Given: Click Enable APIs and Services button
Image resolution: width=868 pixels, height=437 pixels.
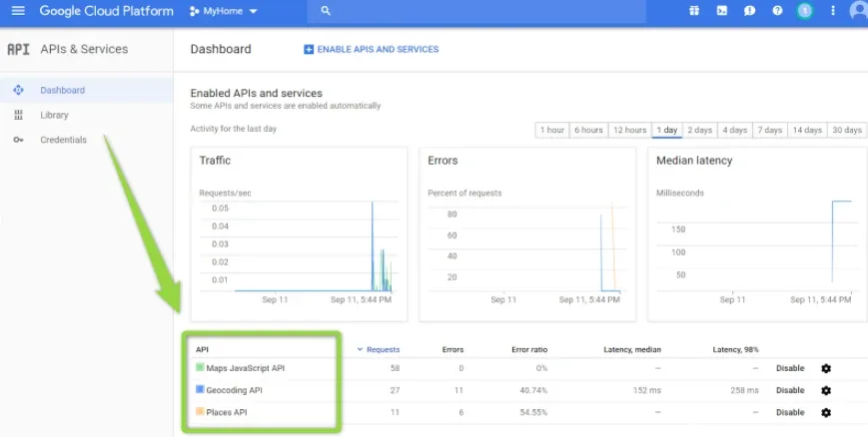Looking at the screenshot, I should tap(371, 49).
